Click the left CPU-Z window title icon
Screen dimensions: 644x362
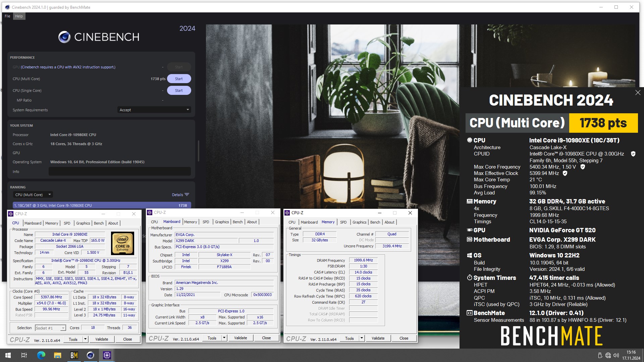[x=11, y=214]
